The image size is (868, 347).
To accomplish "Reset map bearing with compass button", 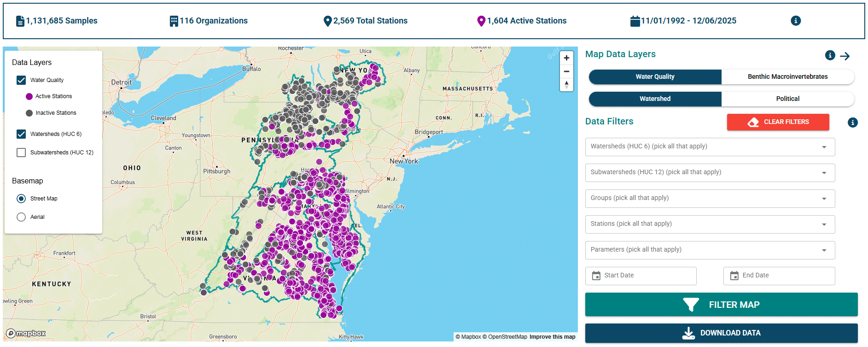I will 566,85.
